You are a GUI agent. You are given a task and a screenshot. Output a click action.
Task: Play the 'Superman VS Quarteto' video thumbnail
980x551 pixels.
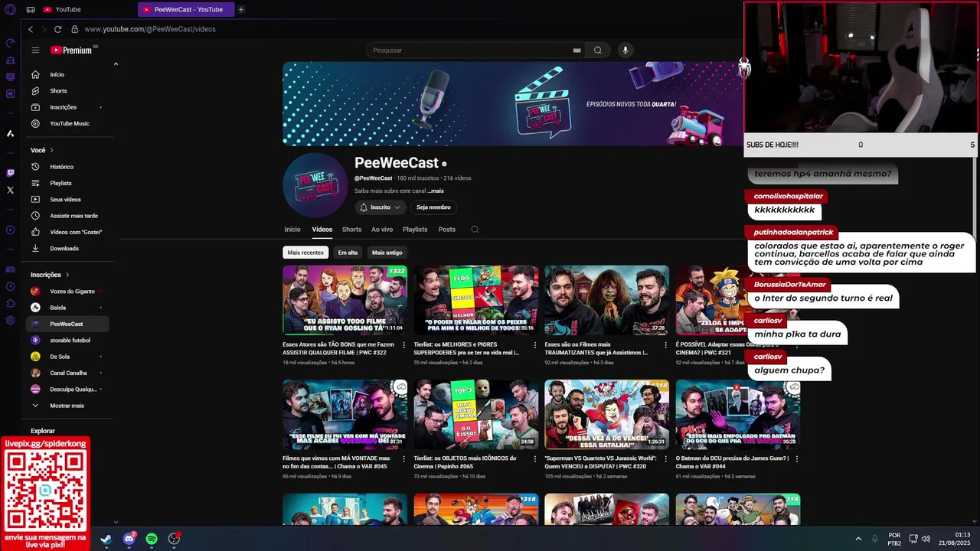[x=606, y=414]
